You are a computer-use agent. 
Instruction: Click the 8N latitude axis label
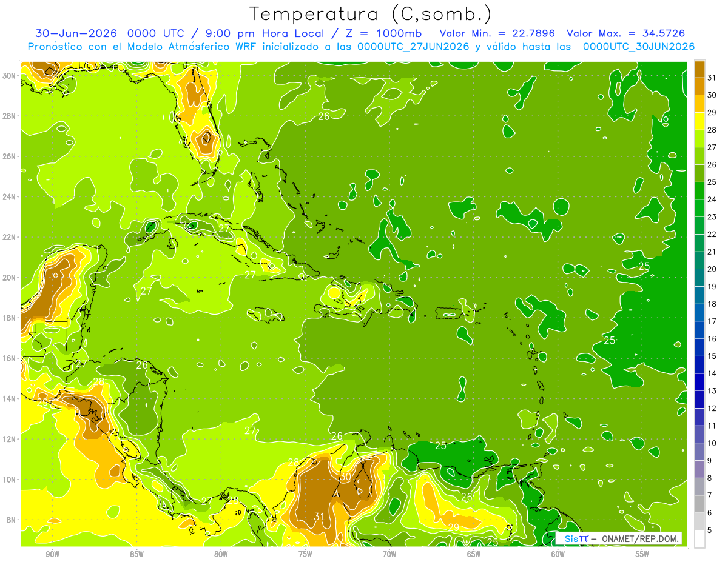click(x=10, y=520)
